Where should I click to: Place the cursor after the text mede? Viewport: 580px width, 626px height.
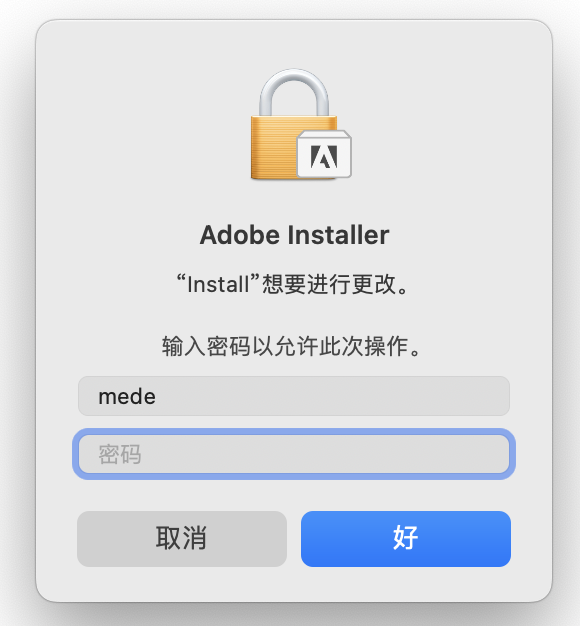[156, 397]
